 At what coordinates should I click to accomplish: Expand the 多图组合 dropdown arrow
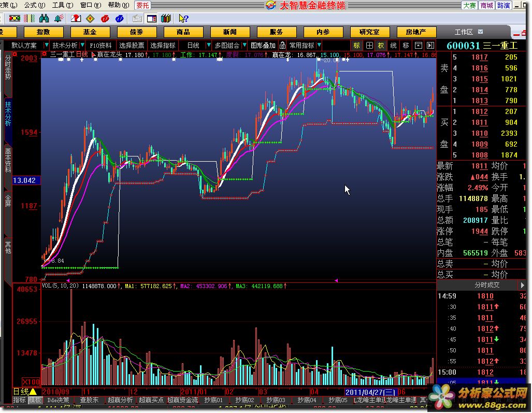point(244,45)
